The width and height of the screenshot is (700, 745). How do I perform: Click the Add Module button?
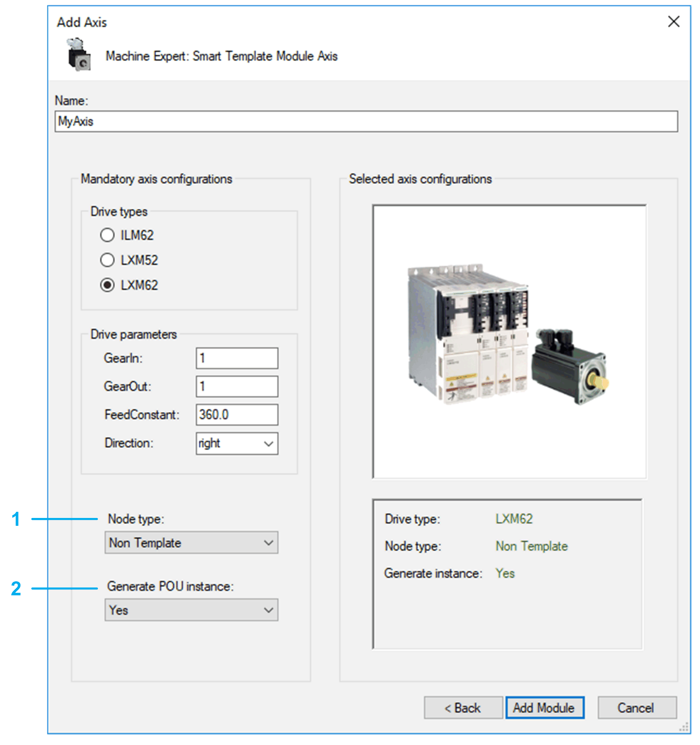pos(544,707)
